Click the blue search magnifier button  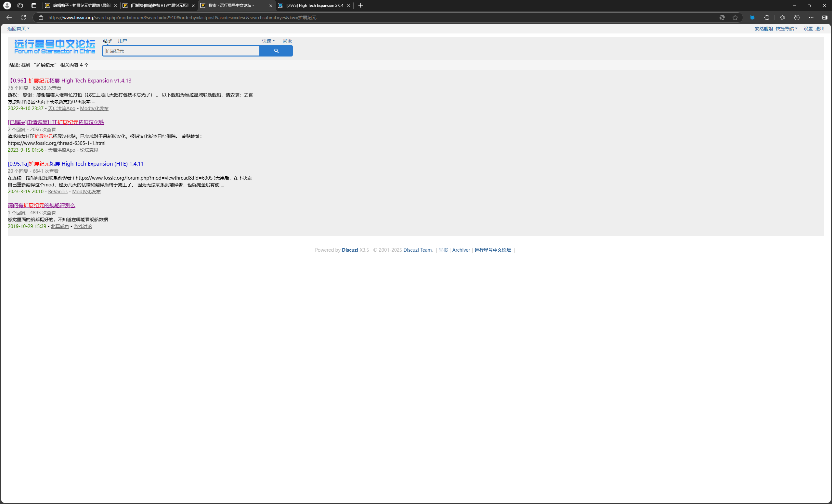pos(276,51)
